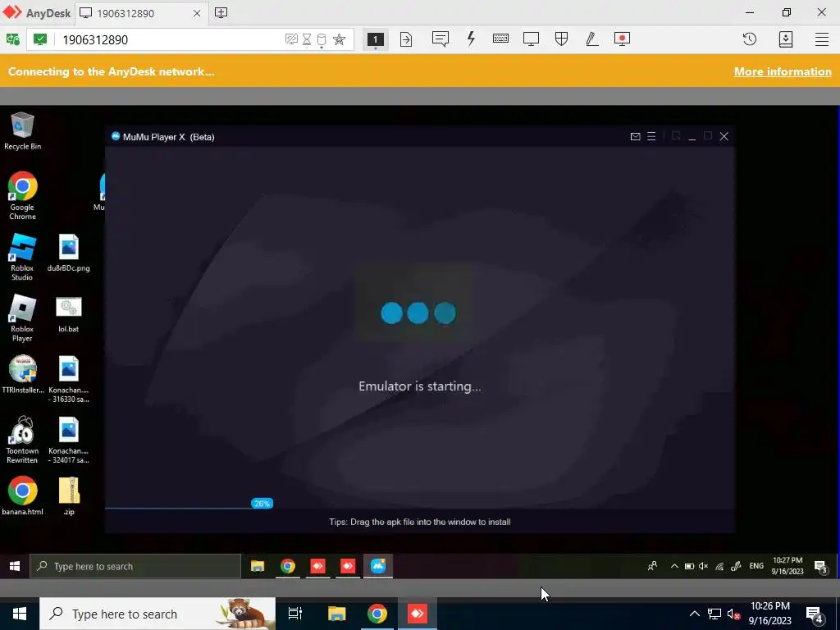Open People icon in remote system tray

click(652, 566)
